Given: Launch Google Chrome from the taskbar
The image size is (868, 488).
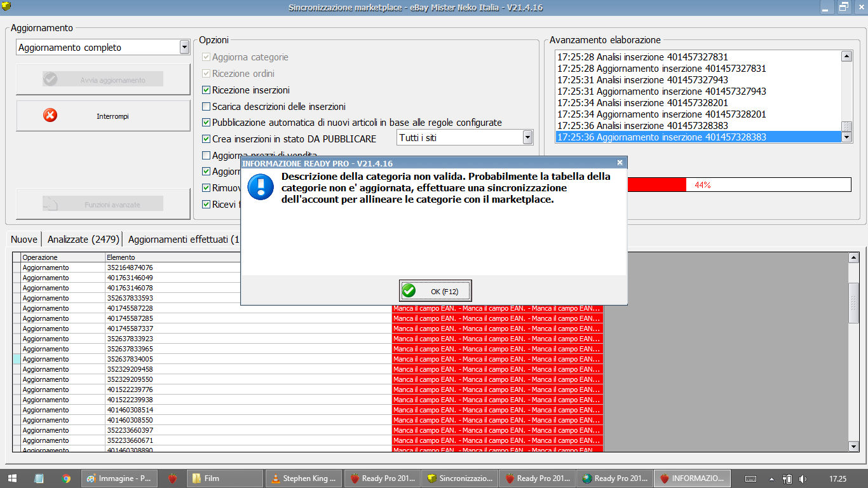Looking at the screenshot, I should pyautogui.click(x=67, y=478).
